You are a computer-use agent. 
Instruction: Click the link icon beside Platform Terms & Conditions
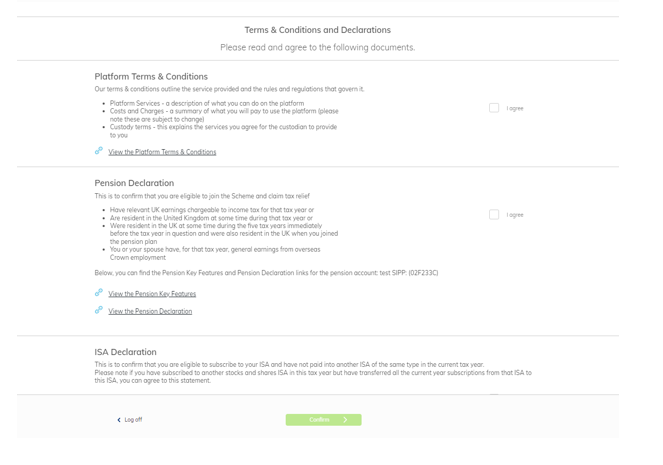tap(99, 151)
